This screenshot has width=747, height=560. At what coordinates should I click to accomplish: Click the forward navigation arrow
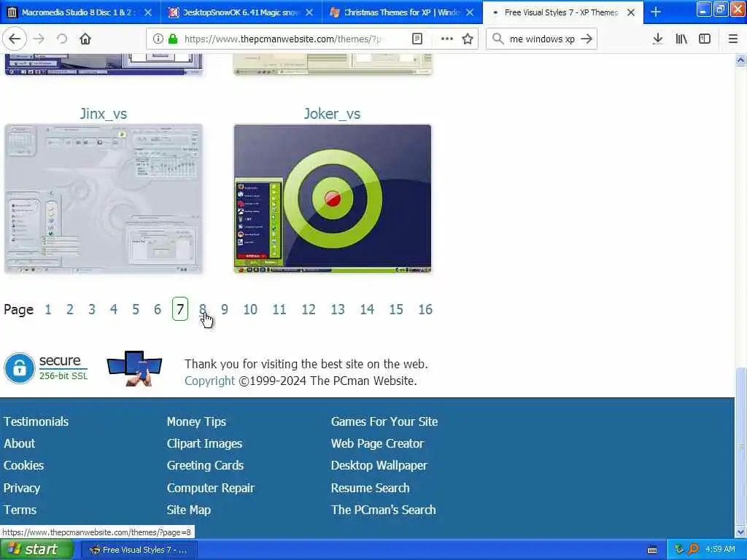39,39
